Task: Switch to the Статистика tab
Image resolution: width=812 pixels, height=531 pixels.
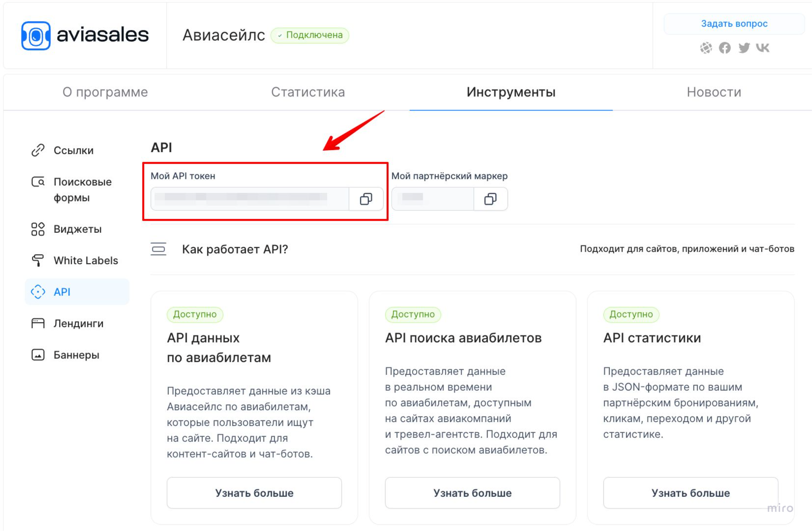Action: click(x=308, y=92)
